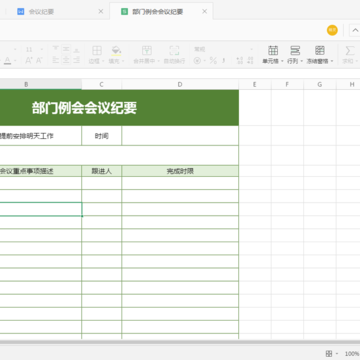This screenshot has height=360, width=360.
Task: Apply borders with the 边框 icon
Action: [x=97, y=51]
